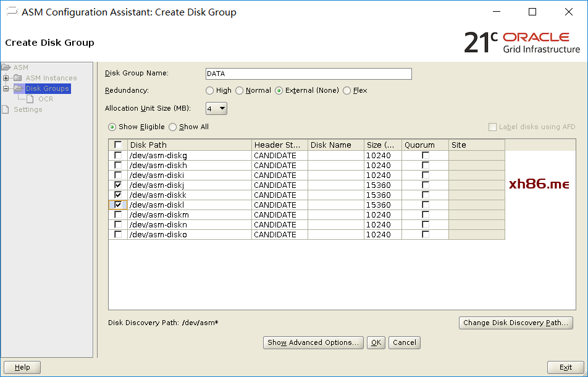The height and width of the screenshot is (377, 588).
Task: Click the ASM Instances folder icon
Action: pos(18,78)
